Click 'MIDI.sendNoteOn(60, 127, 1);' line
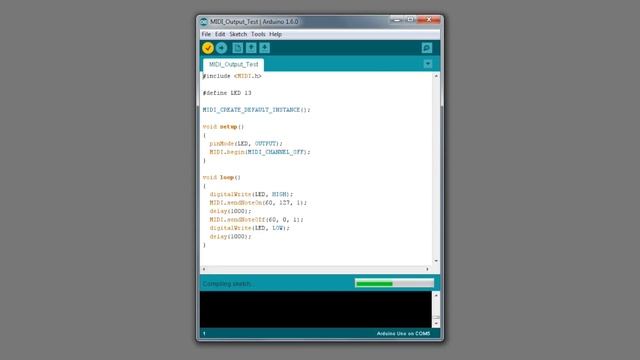Image resolution: width=640 pixels, height=360 pixels. [258, 203]
